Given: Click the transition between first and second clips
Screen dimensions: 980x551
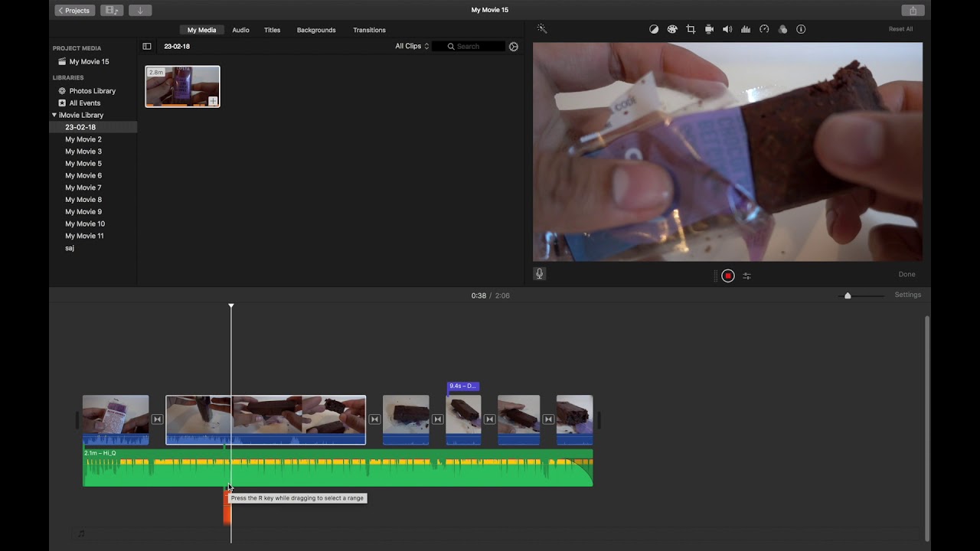Looking at the screenshot, I should 157,419.
